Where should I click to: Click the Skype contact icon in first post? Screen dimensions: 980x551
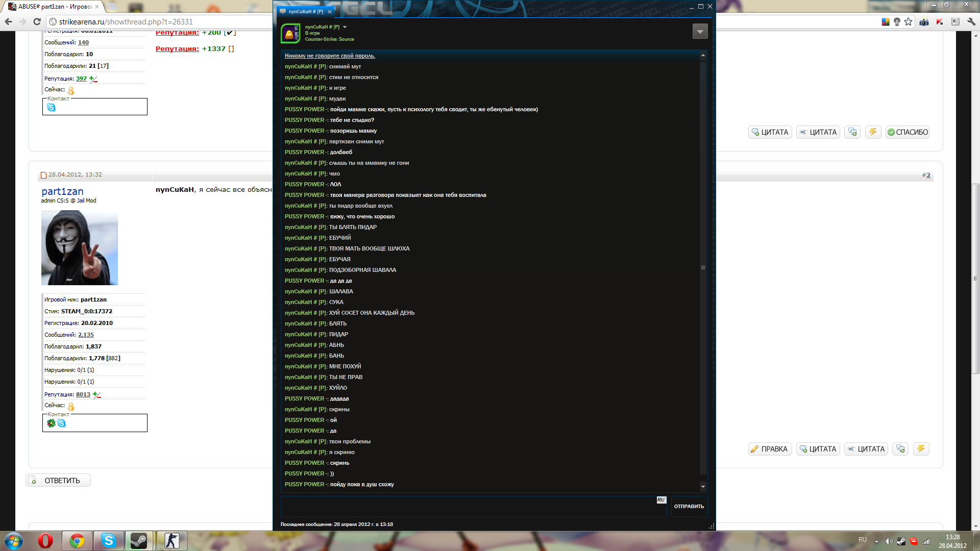click(51, 107)
